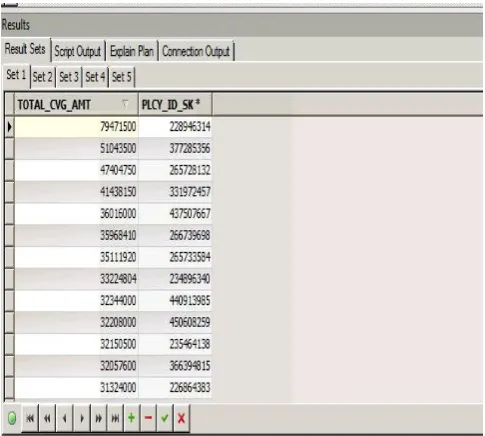The image size is (485, 436).
Task: Switch to the Script Output tab
Action: pyautogui.click(x=78, y=51)
